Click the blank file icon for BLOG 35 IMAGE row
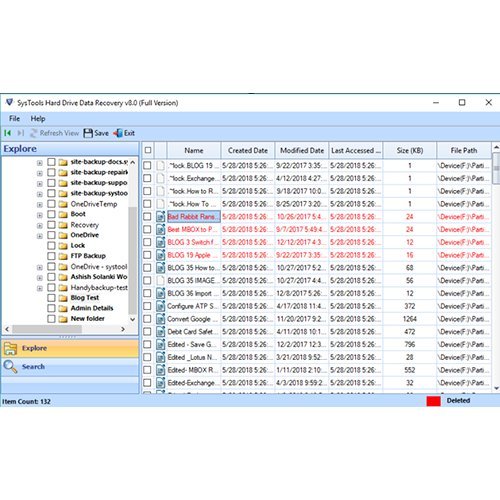Screen dimensions: 500x500 pyautogui.click(x=160, y=281)
